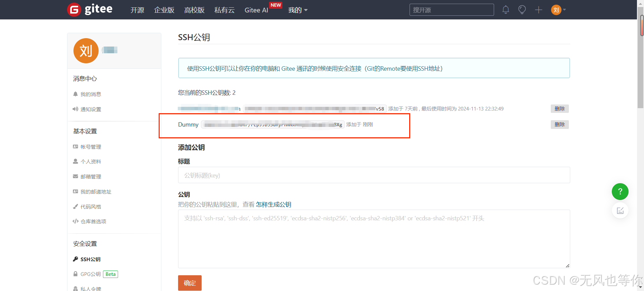Open 个人资料 settings
The height and width of the screenshot is (291, 644).
coord(91,161)
